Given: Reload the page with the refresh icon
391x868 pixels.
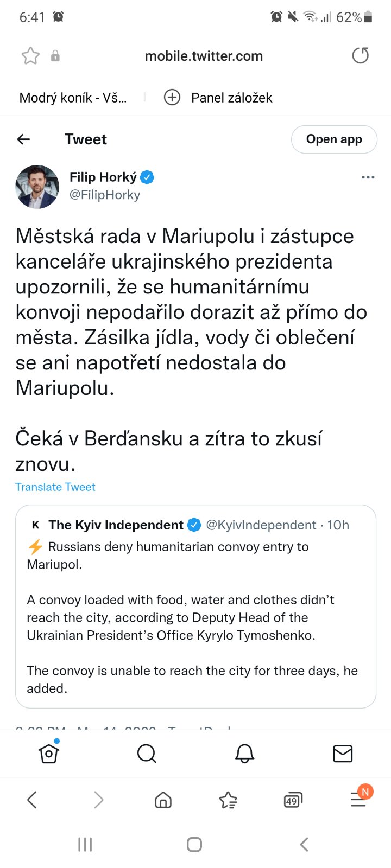Looking at the screenshot, I should [360, 55].
